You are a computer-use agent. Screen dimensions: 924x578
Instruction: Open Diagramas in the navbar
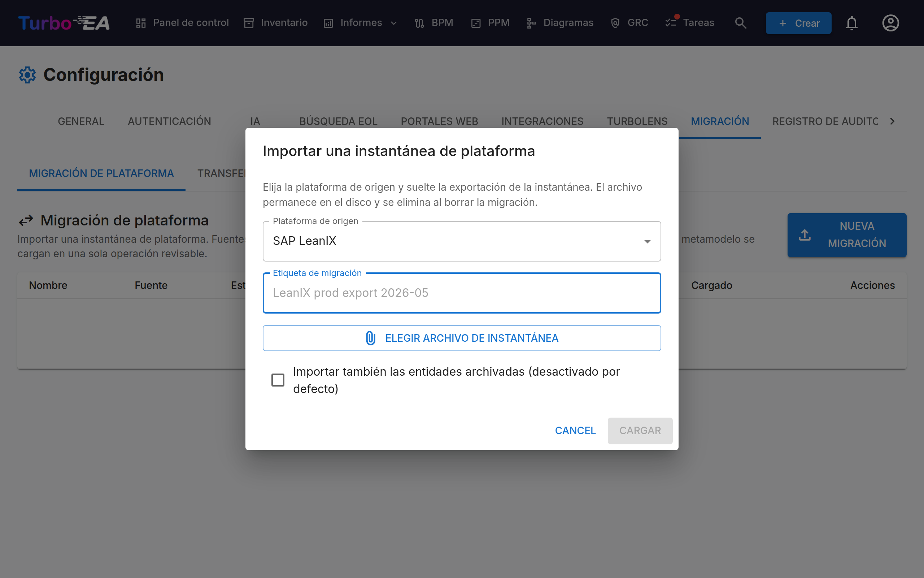[560, 23]
